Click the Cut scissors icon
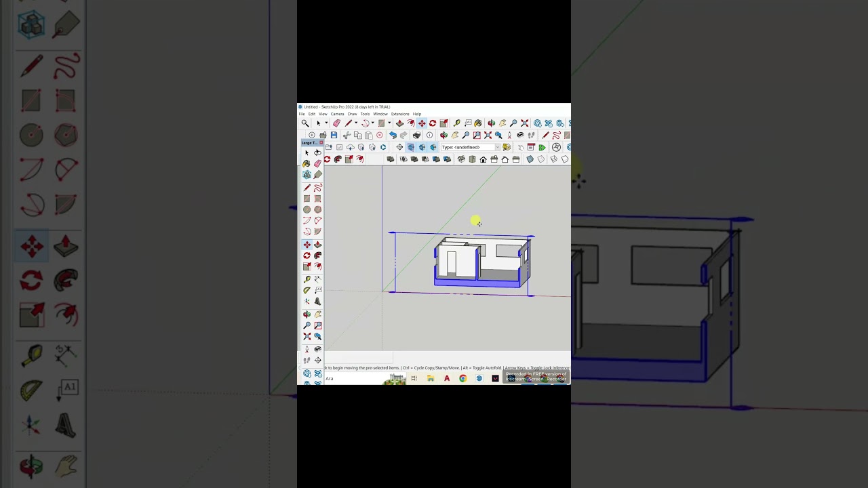Viewport: 868px width, 488px height. 347,135
